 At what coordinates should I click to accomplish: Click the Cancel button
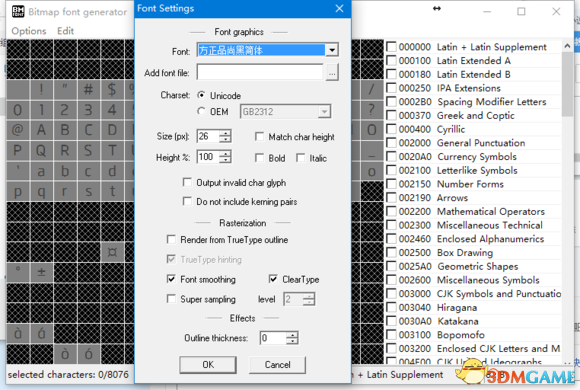[x=277, y=364]
